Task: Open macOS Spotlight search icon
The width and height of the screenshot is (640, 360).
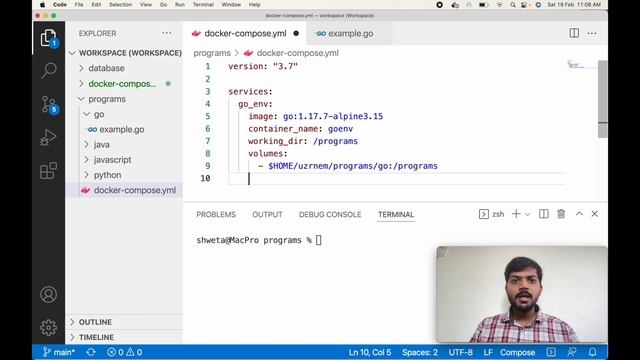Action: tap(513, 5)
